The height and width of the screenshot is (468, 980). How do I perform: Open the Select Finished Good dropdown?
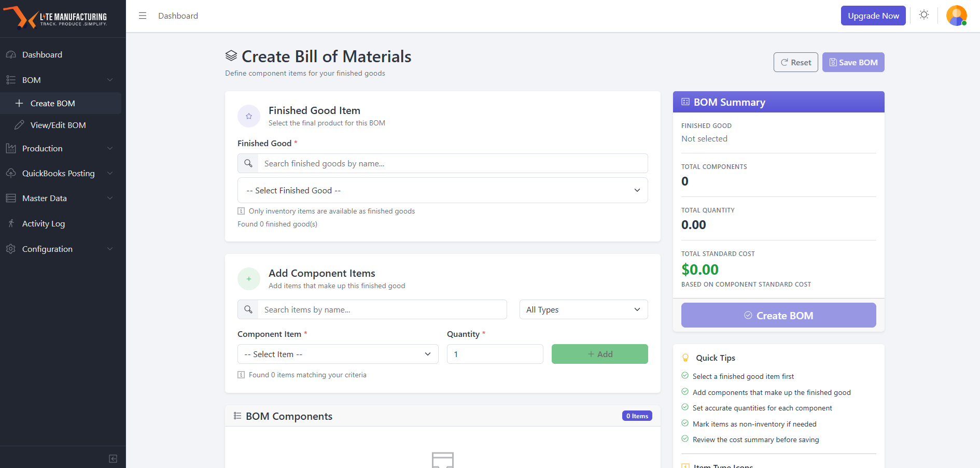[443, 190]
